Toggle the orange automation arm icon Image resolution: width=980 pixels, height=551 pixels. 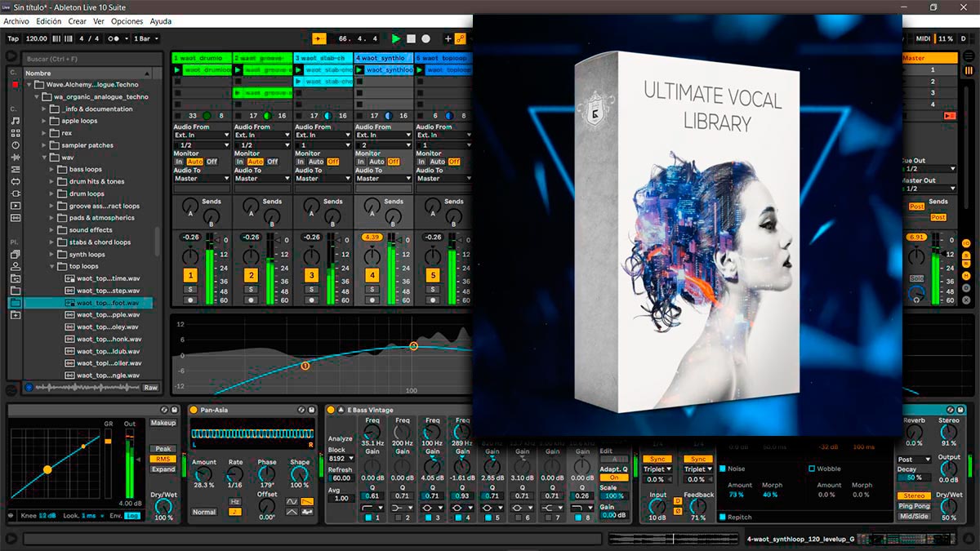[461, 38]
